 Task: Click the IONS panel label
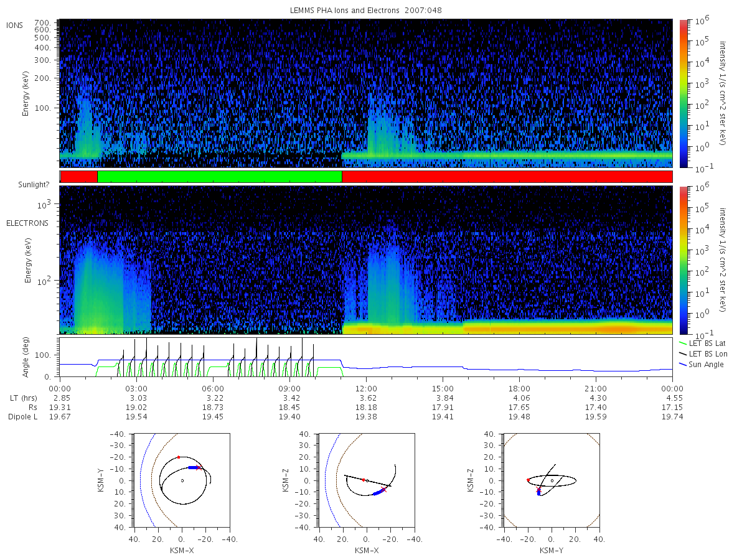(x=15, y=26)
